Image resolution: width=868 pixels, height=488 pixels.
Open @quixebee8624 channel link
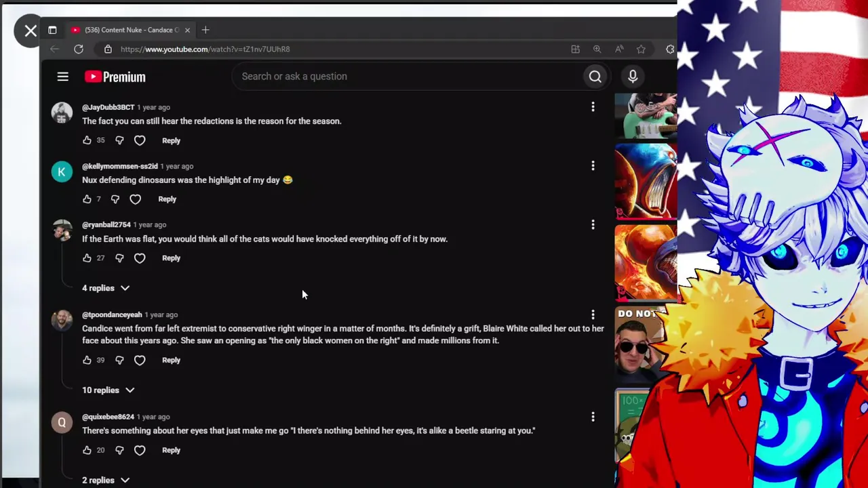[108, 417]
